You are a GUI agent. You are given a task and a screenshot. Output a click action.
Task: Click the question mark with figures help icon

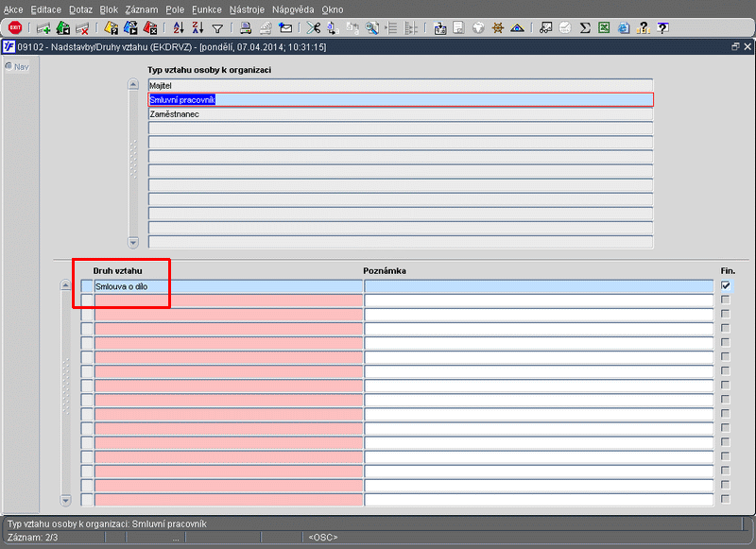pos(644,28)
